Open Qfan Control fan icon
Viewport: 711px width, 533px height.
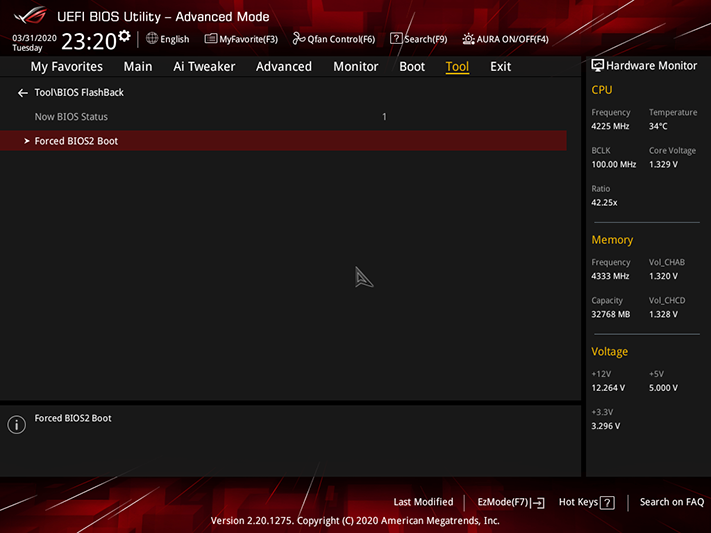click(x=298, y=39)
